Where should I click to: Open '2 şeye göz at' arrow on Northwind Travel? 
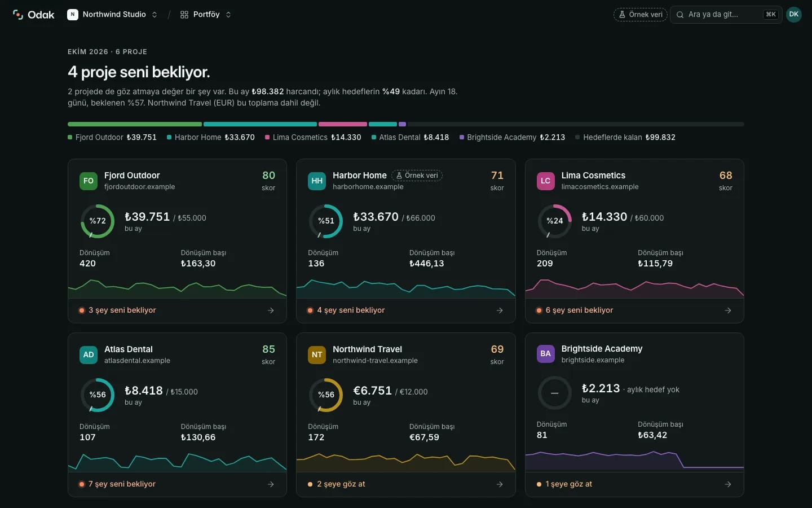[x=500, y=484]
